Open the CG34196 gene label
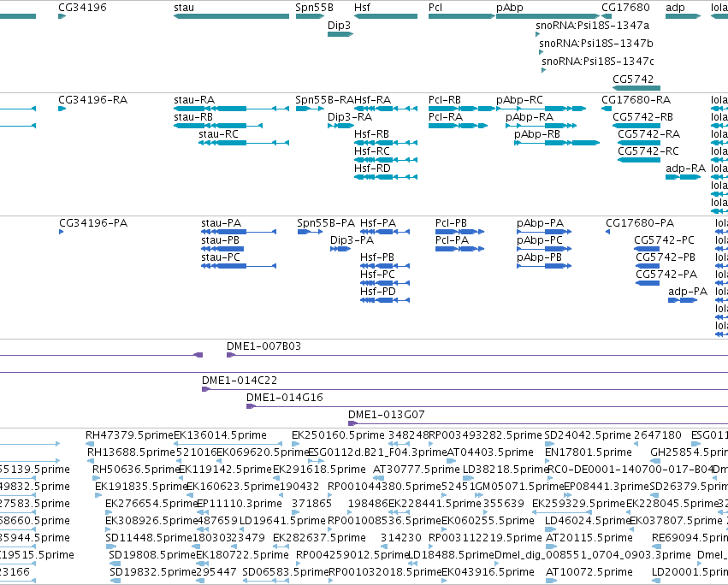 coord(82,8)
